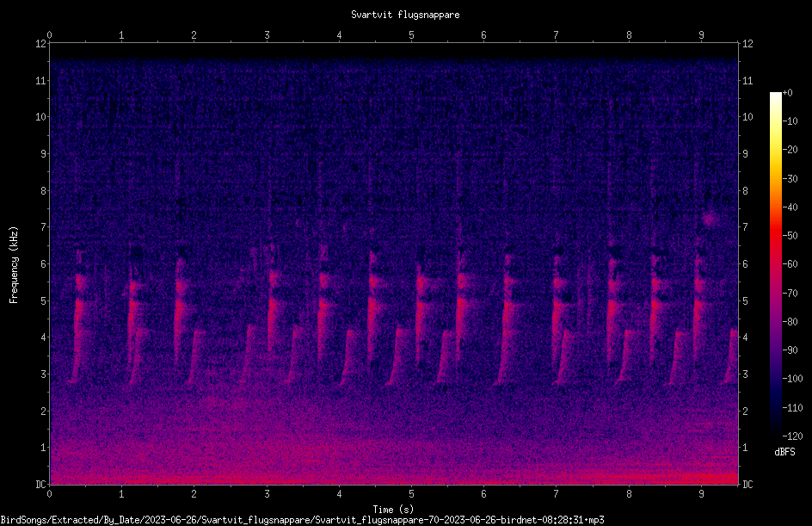Click the bird call just before 3 seconds at 5 kHz
Screen dimensions: 812x526
(x=273, y=306)
